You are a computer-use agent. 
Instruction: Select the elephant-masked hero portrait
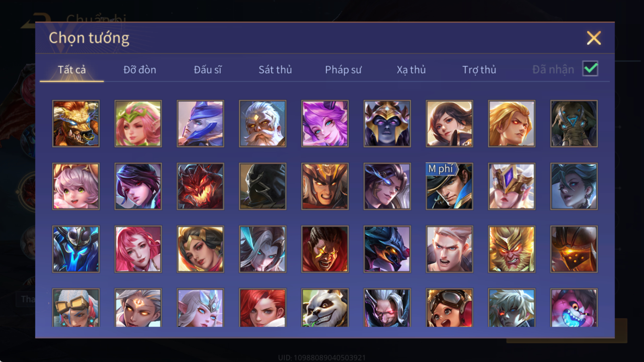tap(574, 123)
